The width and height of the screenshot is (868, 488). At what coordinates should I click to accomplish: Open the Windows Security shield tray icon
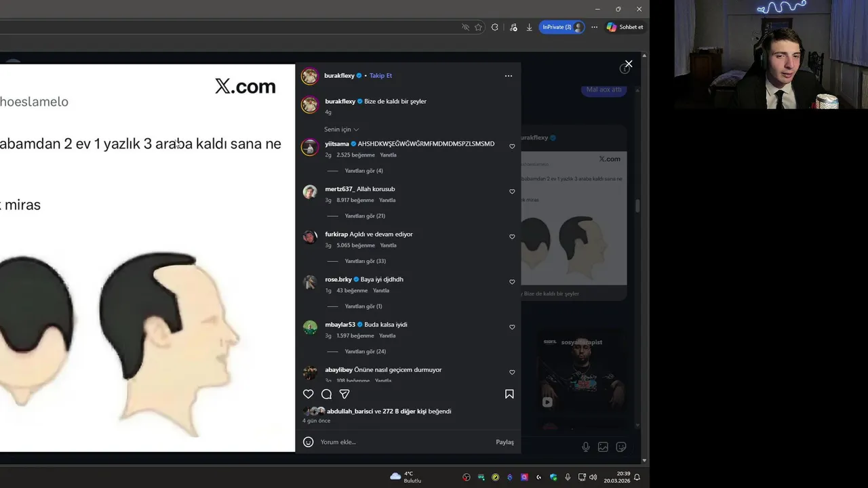(x=553, y=477)
